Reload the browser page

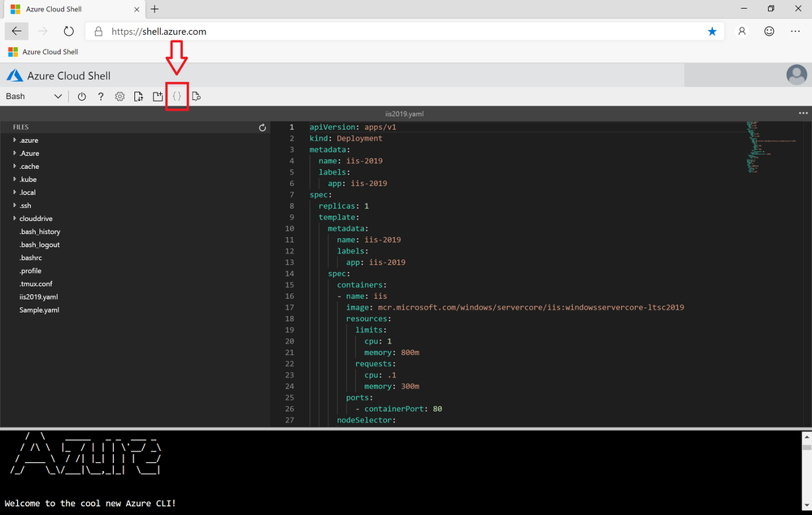point(68,31)
